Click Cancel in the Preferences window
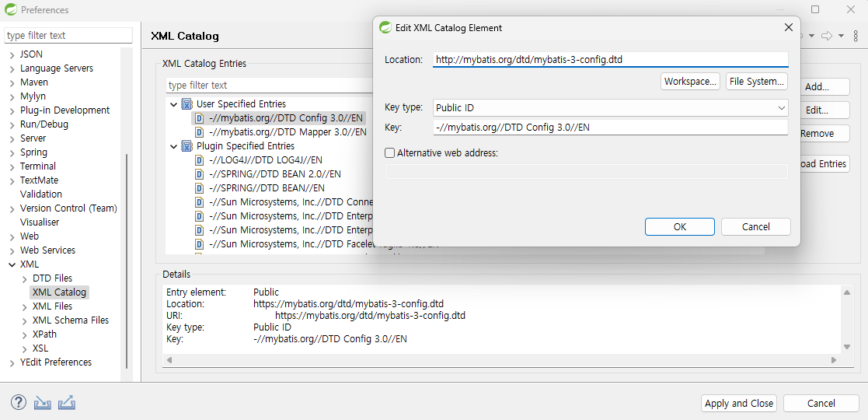 (821, 404)
